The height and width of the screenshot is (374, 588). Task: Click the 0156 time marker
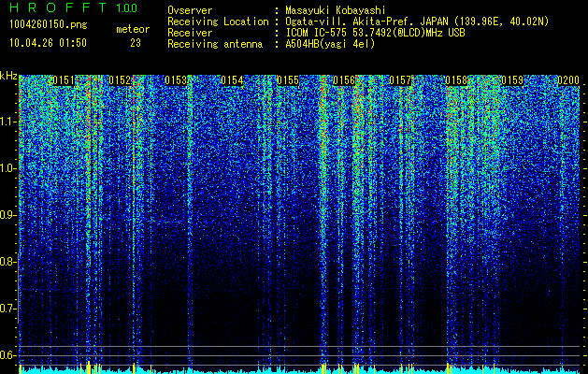[x=344, y=80]
